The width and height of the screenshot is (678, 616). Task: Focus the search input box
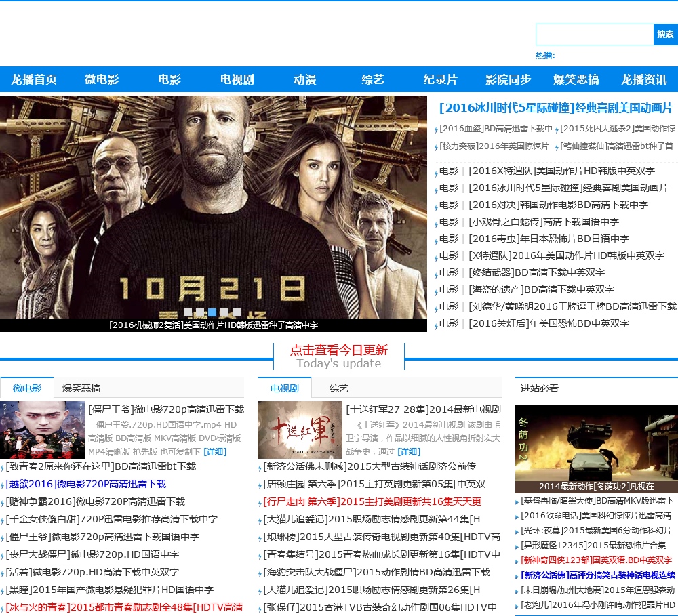(595, 35)
